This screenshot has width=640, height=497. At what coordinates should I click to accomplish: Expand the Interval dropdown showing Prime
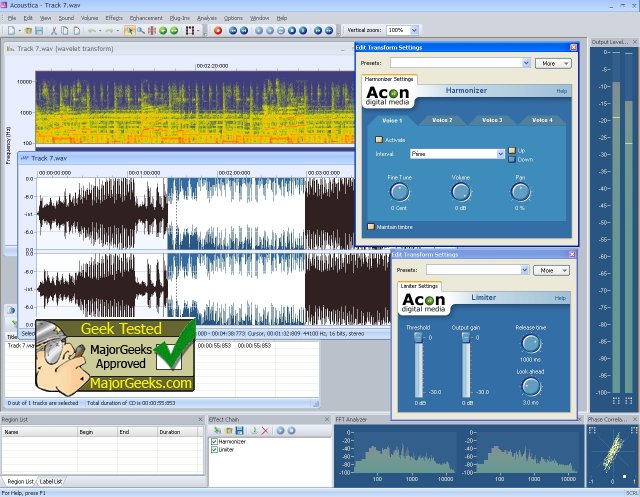500,154
